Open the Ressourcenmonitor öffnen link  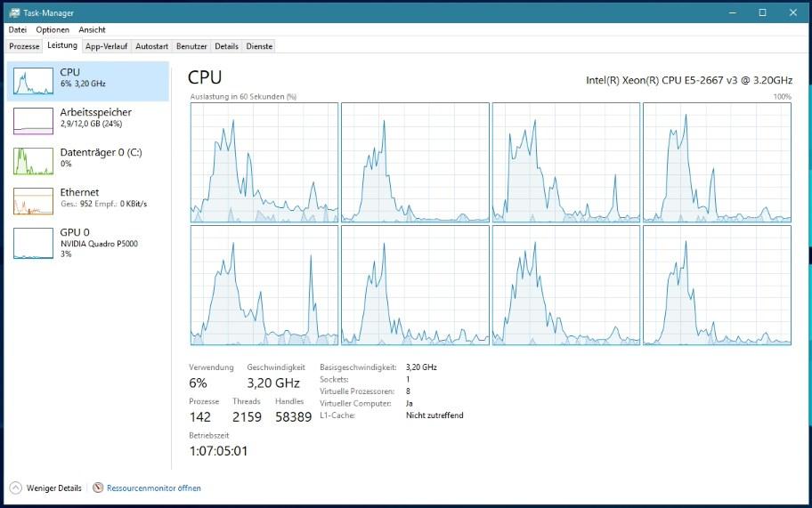pos(153,488)
